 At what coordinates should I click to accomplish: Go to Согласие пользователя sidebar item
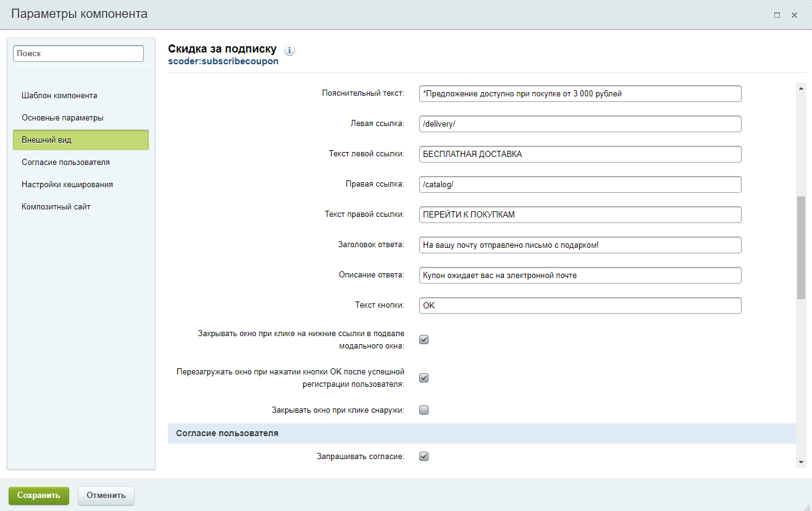pyautogui.click(x=65, y=162)
